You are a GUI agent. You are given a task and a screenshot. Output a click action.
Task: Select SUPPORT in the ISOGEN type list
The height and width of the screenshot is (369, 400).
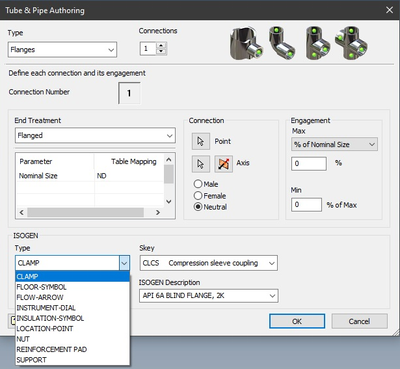tap(73, 360)
